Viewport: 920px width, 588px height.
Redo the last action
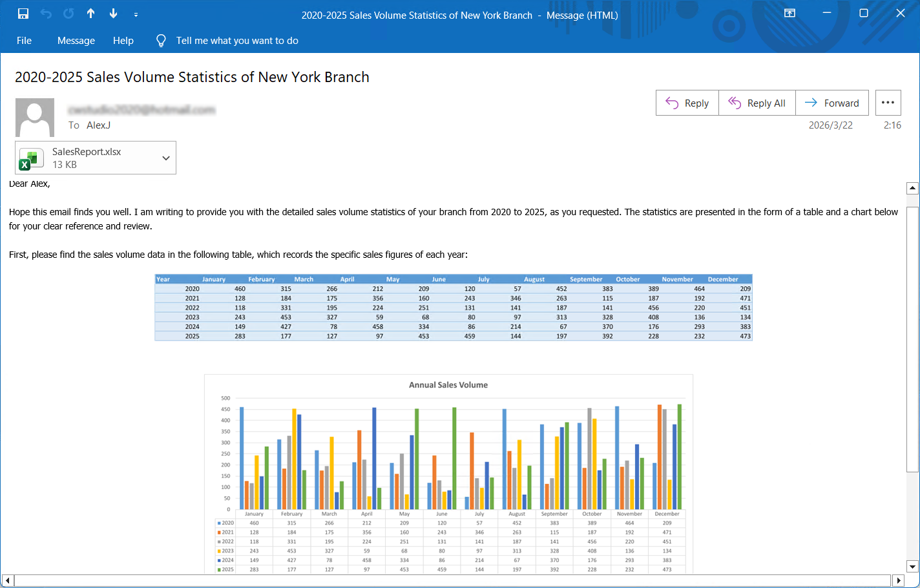click(x=68, y=14)
